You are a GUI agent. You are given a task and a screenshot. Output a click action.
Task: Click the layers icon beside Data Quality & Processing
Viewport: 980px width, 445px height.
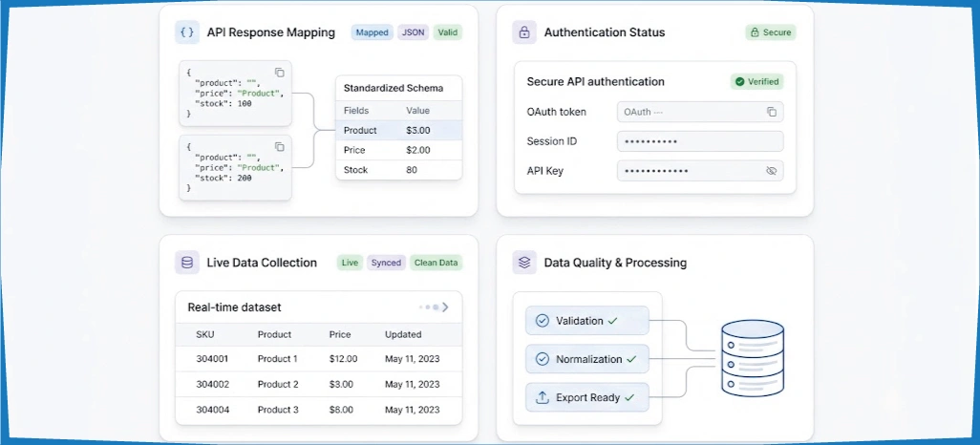(x=524, y=263)
